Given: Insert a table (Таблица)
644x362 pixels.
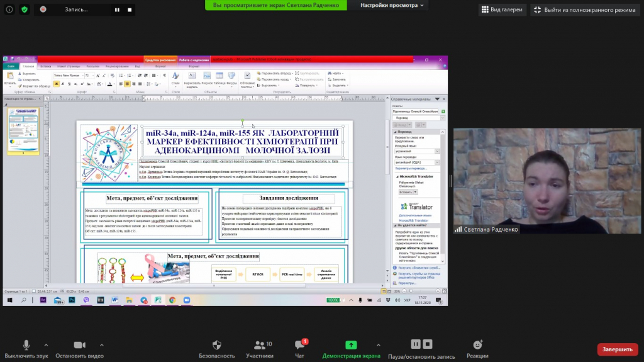Looking at the screenshot, I should [x=219, y=78].
